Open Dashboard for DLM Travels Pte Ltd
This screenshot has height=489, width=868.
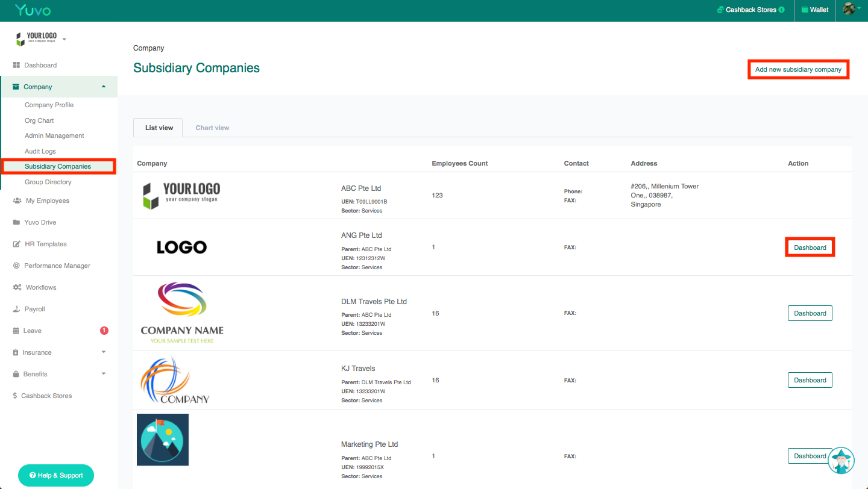pyautogui.click(x=810, y=313)
